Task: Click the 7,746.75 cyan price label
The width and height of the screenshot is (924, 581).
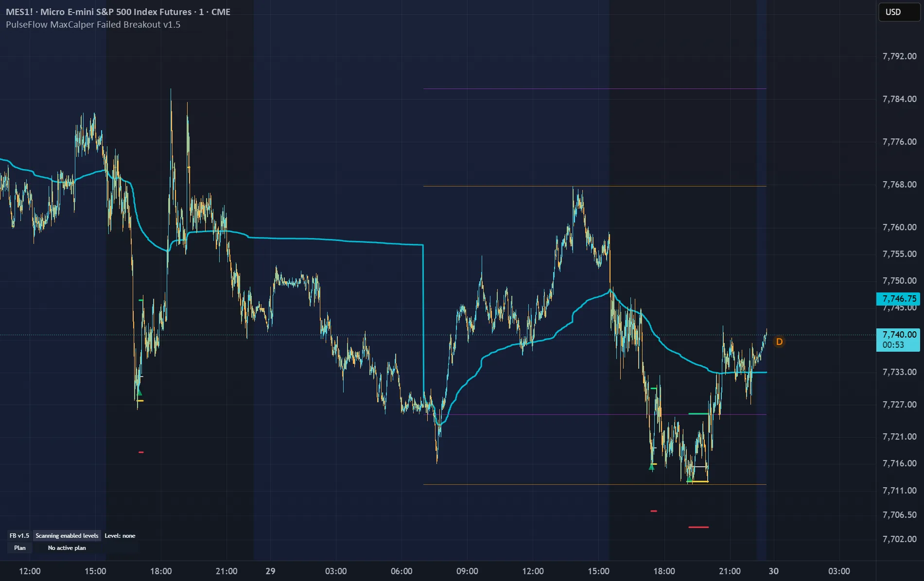Action: coord(898,299)
